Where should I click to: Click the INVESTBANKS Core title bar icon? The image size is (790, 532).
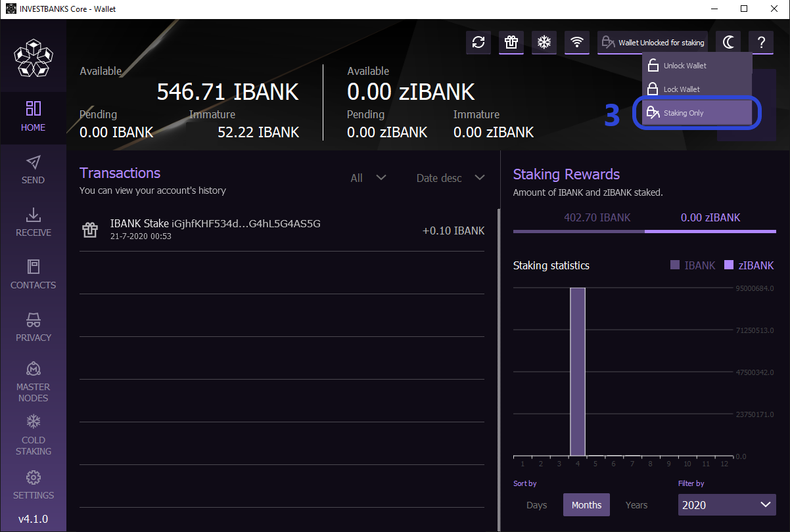[x=11, y=9]
